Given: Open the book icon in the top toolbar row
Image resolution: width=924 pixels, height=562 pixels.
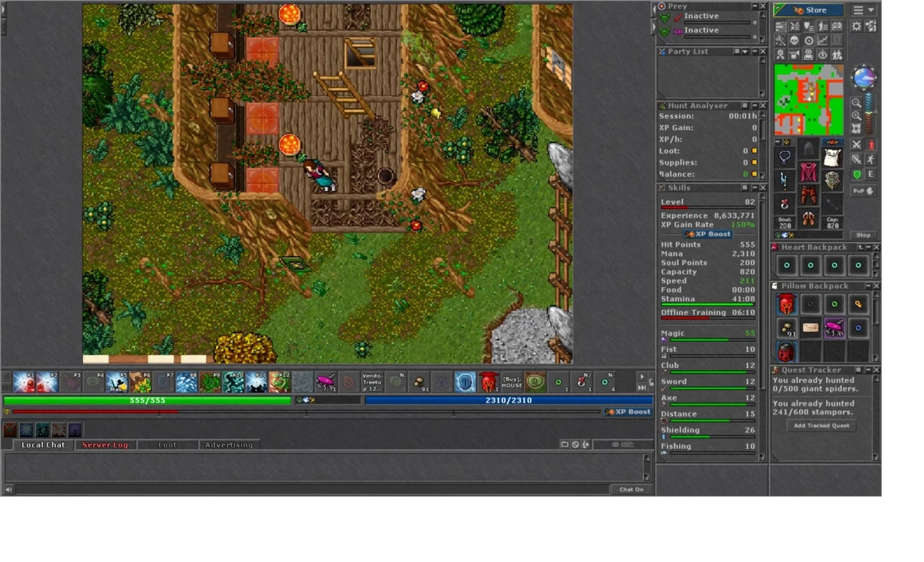Looking at the screenshot, I should tap(837, 26).
